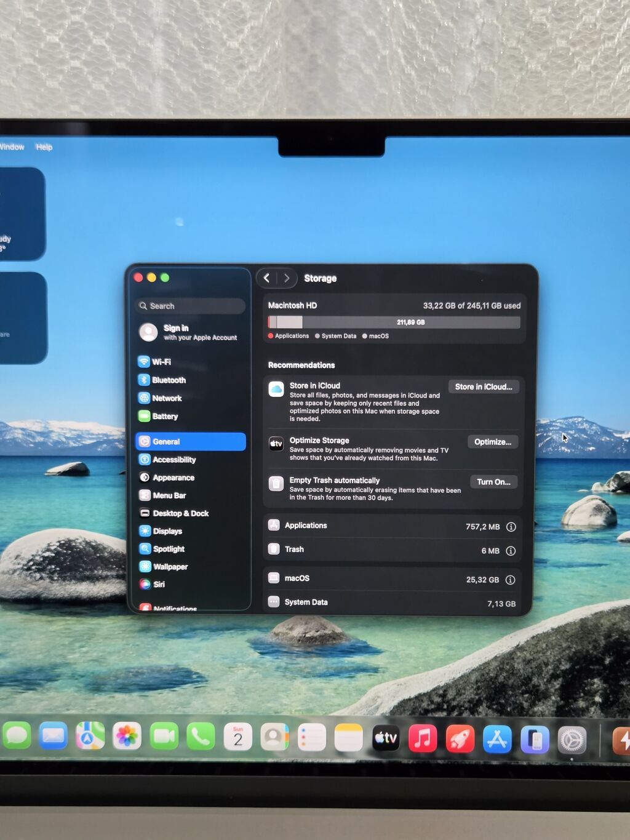Click the red rocket icon in the Dock

pos(460,739)
